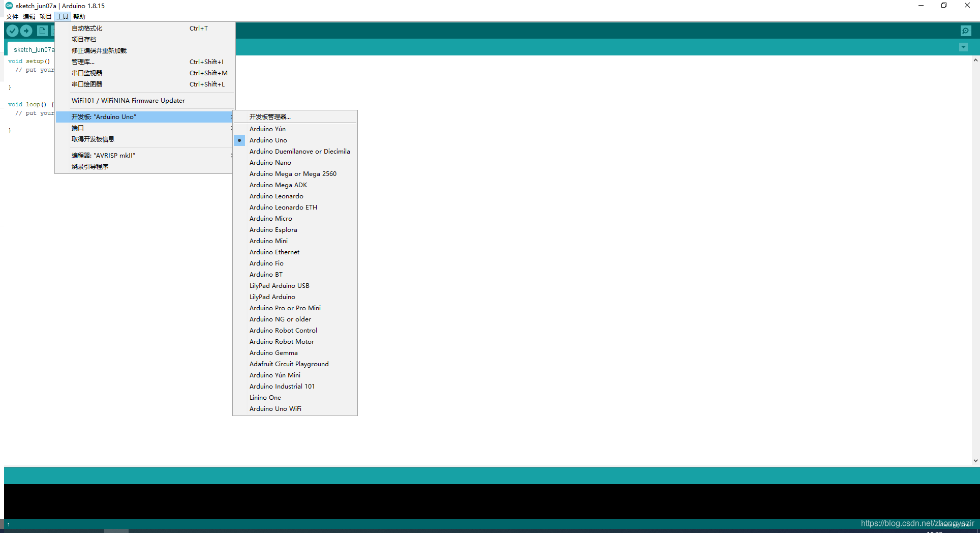Open 串口监视器 from the tools menu

coord(145,73)
